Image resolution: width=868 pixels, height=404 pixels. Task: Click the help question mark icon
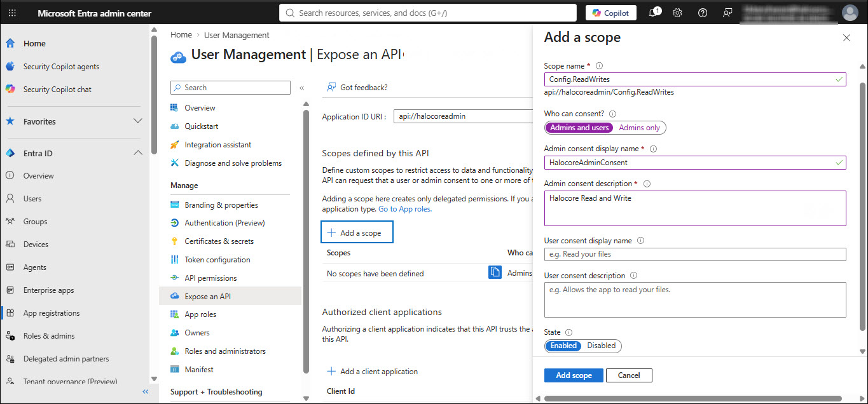pyautogui.click(x=703, y=13)
